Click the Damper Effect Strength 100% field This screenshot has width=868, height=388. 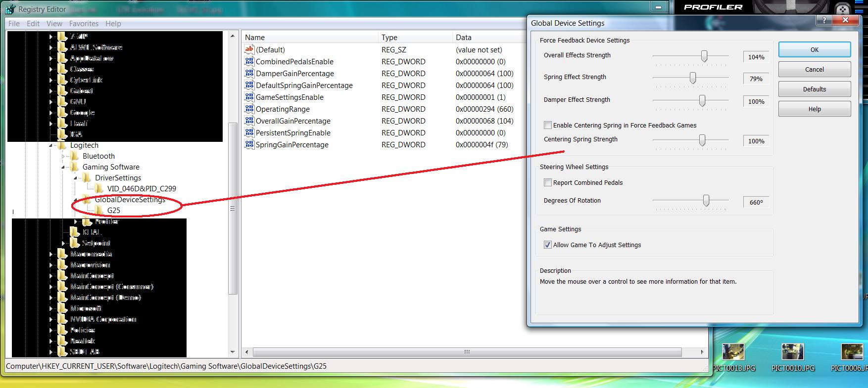coord(756,101)
